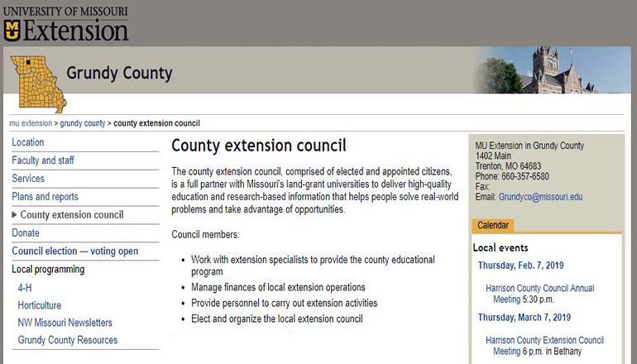Click the 'Manage finances of local extension operations' bullet
The image size is (637, 364).
pos(278,287)
